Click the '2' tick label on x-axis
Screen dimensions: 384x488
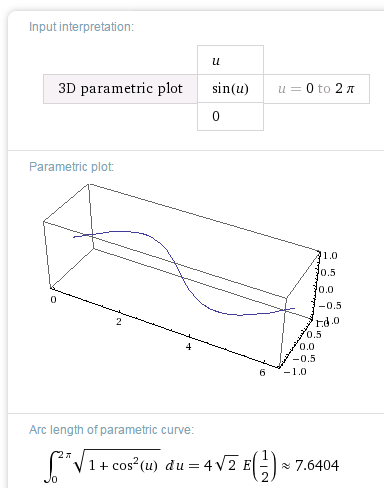click(119, 322)
